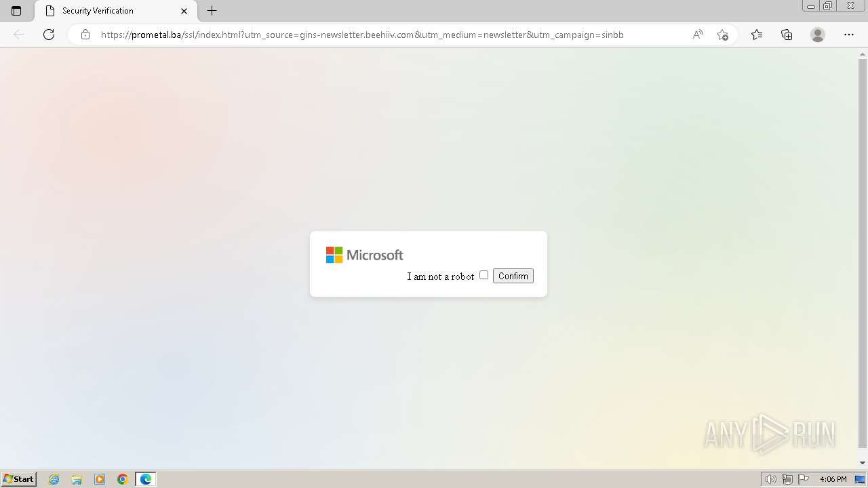Viewport: 868px width, 488px height.
Task: Open the Collections icon
Action: pos(787,35)
